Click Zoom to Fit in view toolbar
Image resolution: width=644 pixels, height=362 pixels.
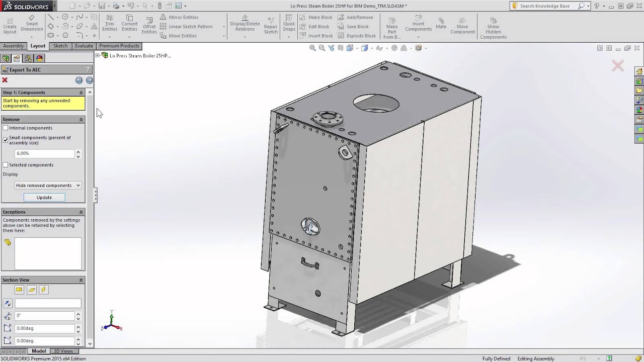point(312,48)
